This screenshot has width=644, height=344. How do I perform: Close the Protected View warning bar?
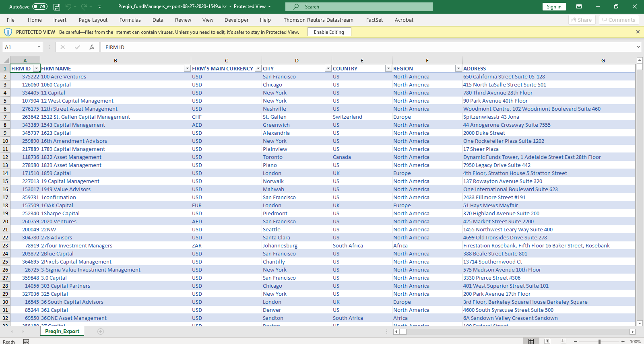(638, 32)
